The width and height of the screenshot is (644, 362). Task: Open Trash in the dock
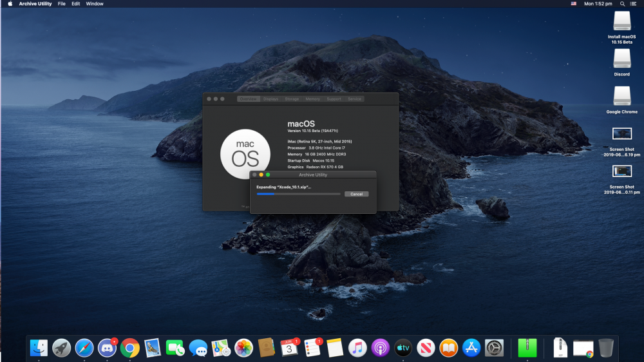(606, 348)
